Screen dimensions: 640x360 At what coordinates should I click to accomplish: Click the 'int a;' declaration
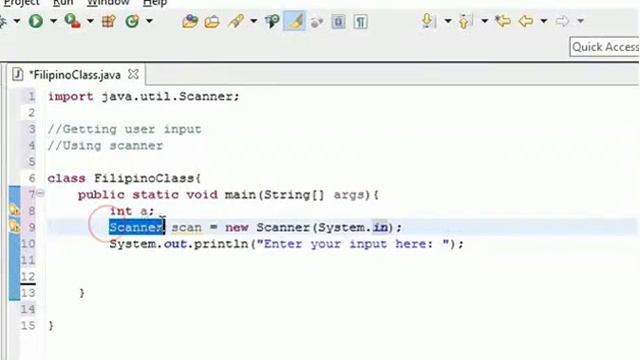[132, 211]
